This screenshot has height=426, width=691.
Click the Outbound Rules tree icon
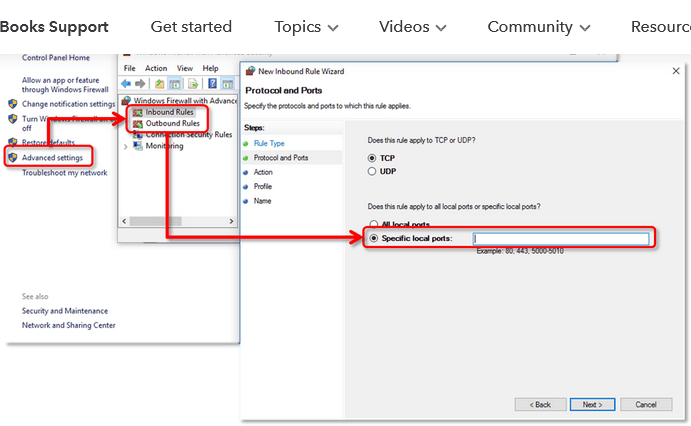pyautogui.click(x=138, y=124)
